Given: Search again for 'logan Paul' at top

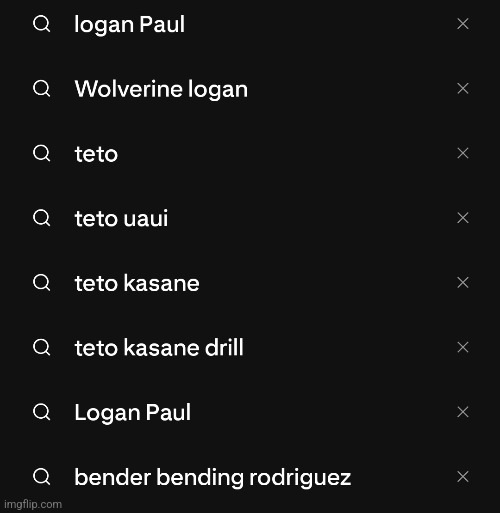Looking at the screenshot, I should click(x=129, y=24).
